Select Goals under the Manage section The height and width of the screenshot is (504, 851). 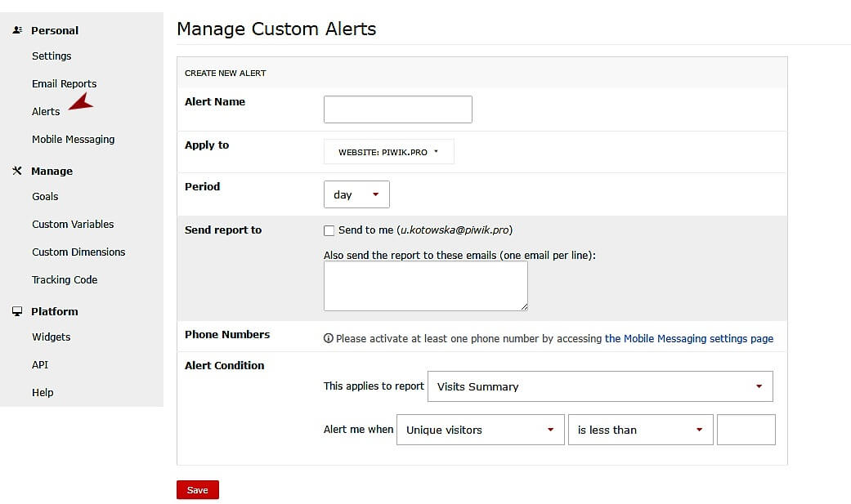(x=45, y=196)
